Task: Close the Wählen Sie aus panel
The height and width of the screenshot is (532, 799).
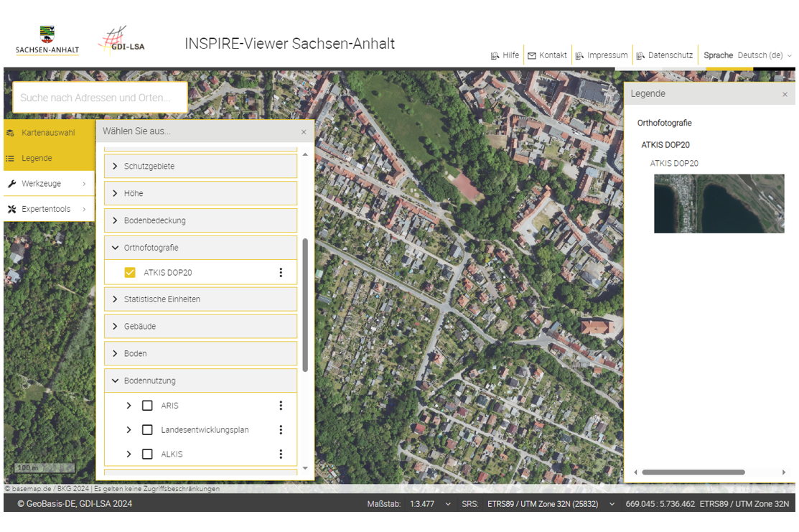Action: click(304, 132)
